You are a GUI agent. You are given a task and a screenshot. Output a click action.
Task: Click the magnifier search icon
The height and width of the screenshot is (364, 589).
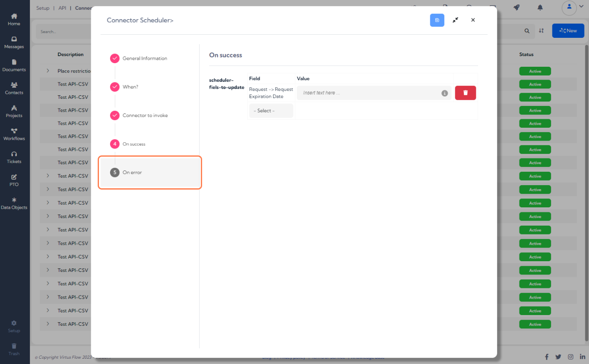(x=527, y=31)
